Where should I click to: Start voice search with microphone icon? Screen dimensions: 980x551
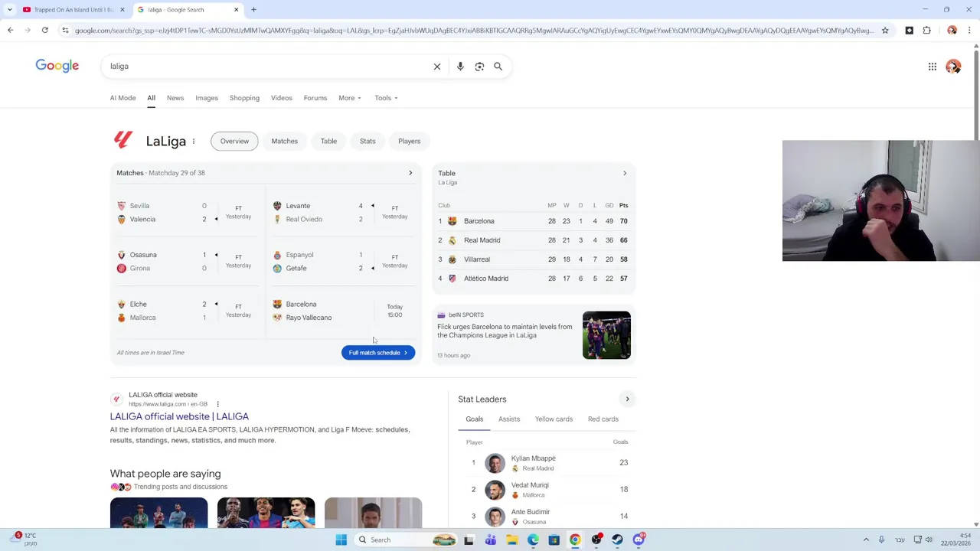(x=460, y=67)
